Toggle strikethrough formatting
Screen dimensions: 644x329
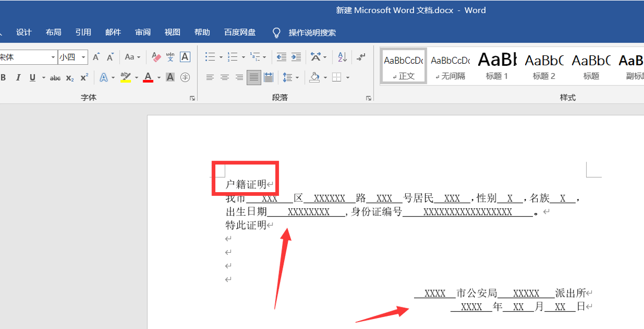(55, 78)
